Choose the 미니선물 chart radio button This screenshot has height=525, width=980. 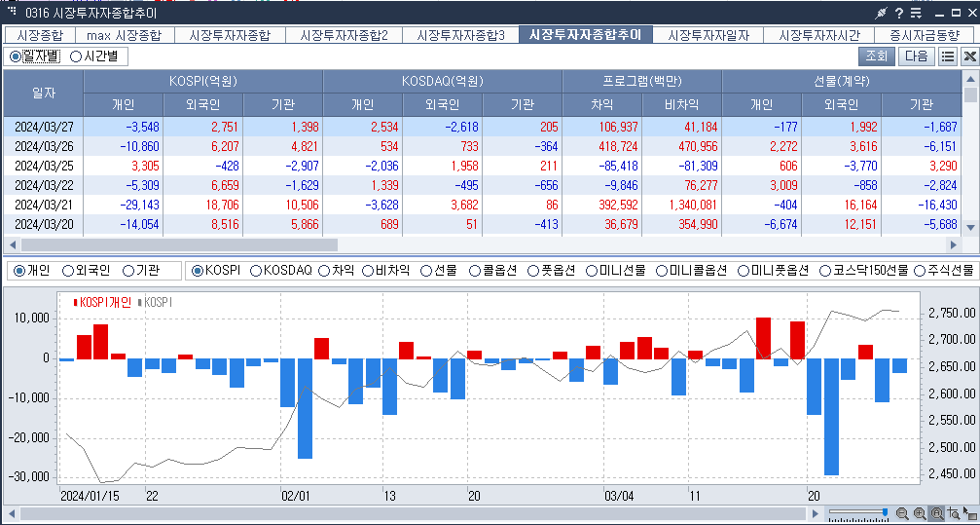coord(592,271)
